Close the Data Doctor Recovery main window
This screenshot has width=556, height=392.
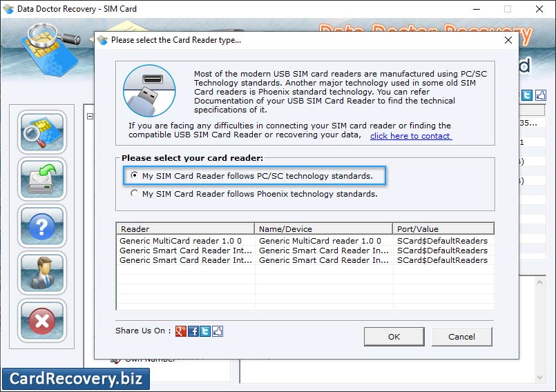(539, 9)
